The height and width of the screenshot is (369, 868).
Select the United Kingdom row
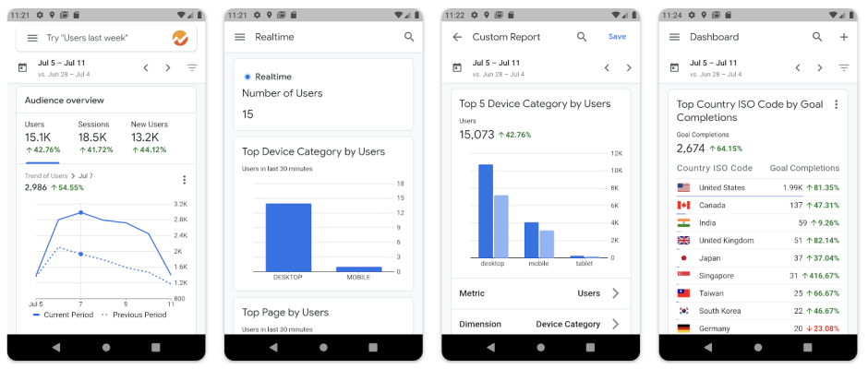[x=758, y=241]
